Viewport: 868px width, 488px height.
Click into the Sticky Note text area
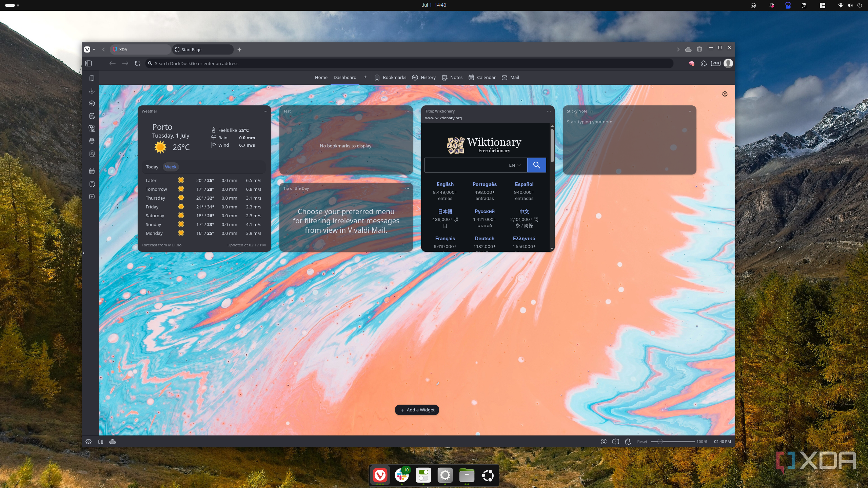pos(629,146)
